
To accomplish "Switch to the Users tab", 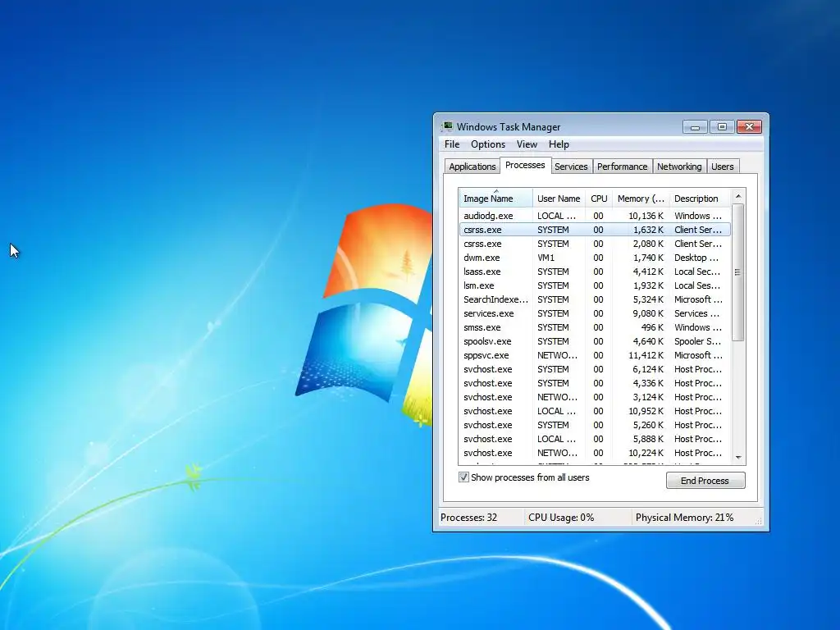I will point(722,167).
